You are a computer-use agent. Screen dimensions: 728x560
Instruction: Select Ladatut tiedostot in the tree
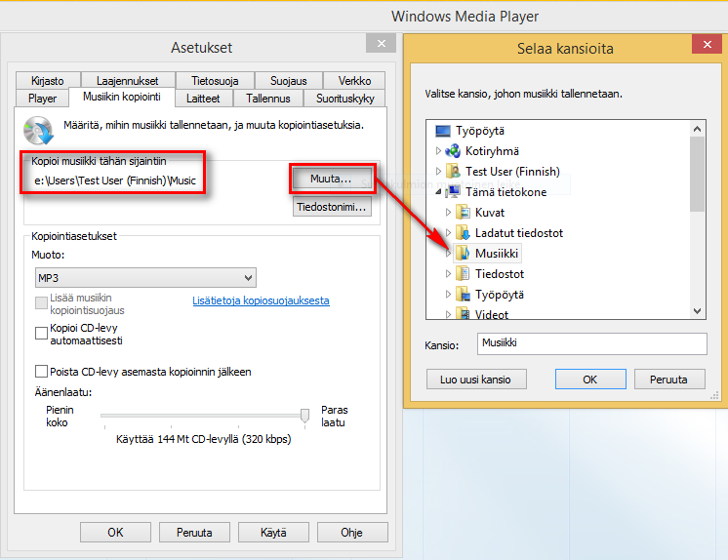518,232
